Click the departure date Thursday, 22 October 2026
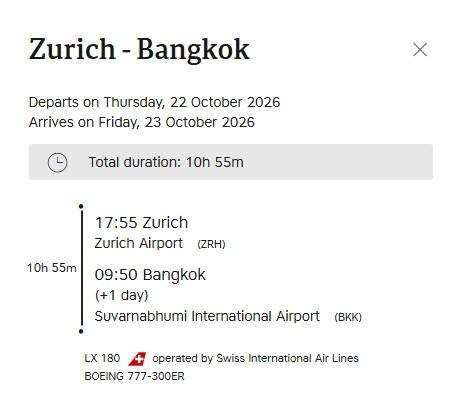This screenshot has height=399, width=465. click(x=192, y=102)
